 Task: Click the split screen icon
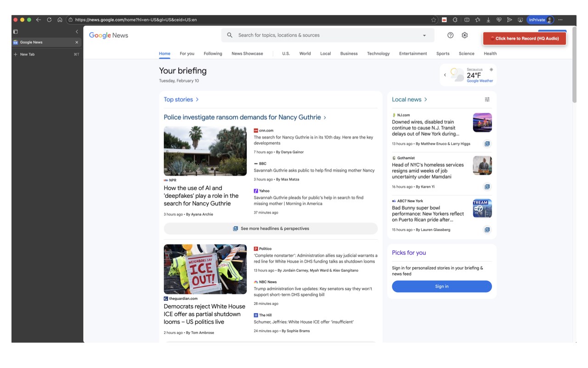[467, 20]
